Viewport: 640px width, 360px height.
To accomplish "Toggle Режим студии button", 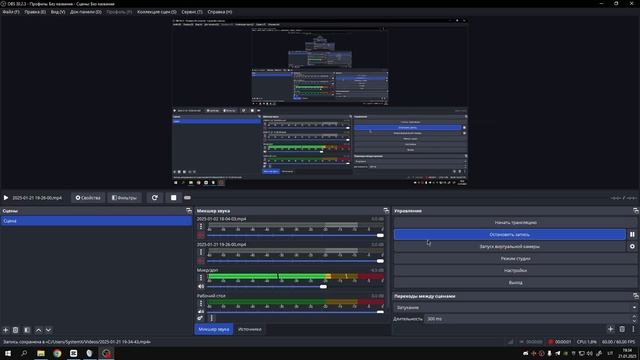I will 516,258.
